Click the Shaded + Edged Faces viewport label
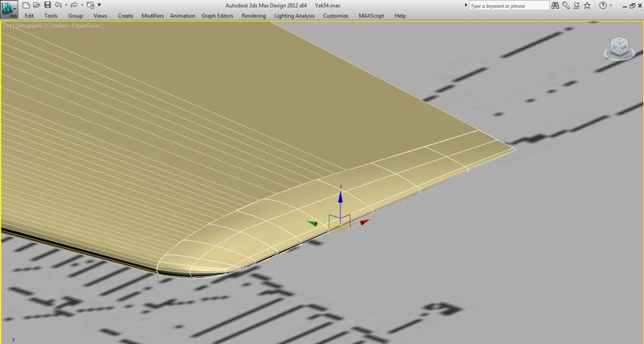Image resolution: width=644 pixels, height=344 pixels. pyautogui.click(x=75, y=26)
